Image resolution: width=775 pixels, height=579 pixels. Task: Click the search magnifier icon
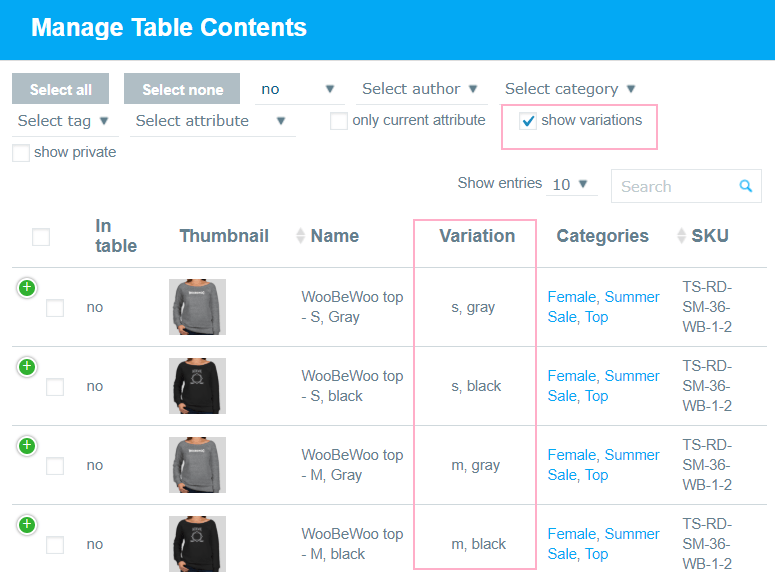click(745, 186)
